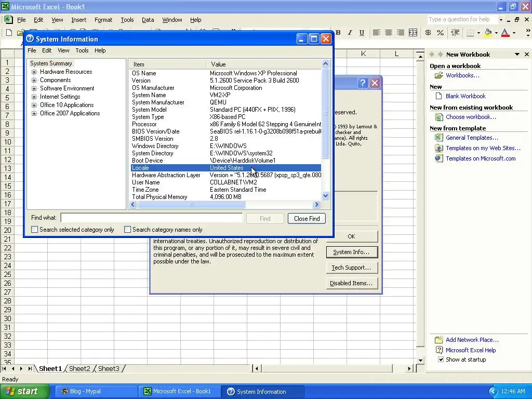Click the Type a question for help box
The width and height of the screenshot is (532, 399).
point(462,20)
